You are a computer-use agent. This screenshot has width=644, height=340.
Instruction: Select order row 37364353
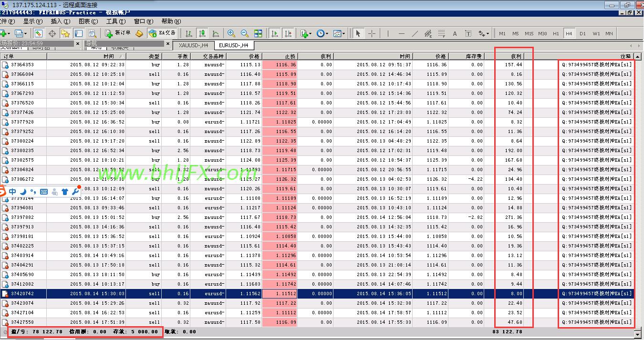click(x=317, y=64)
